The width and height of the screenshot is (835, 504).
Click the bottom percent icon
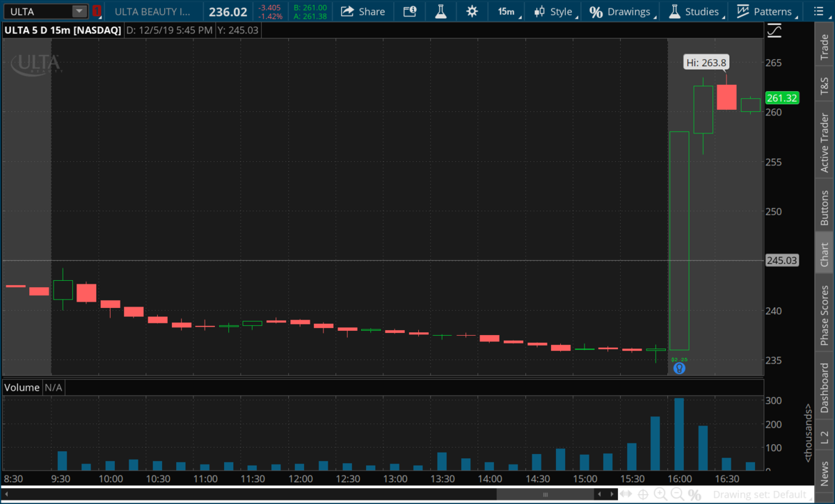[x=694, y=495]
